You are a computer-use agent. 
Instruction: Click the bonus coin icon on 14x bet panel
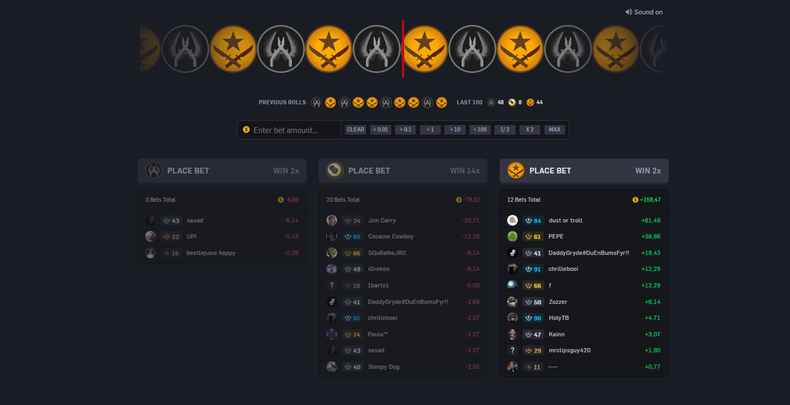coord(334,170)
